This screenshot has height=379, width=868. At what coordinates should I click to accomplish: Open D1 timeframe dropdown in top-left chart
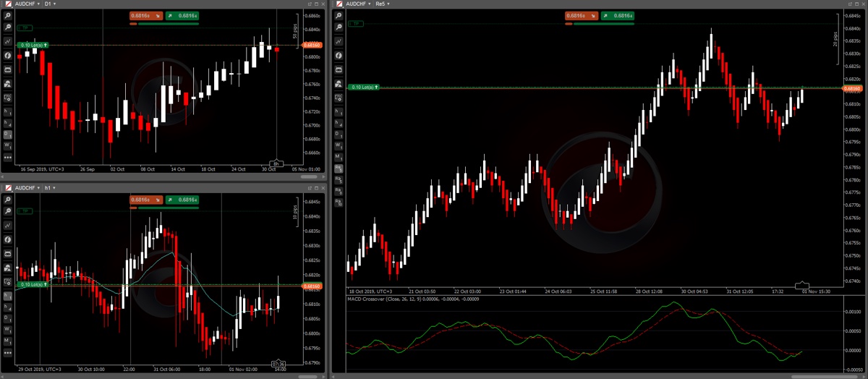50,4
